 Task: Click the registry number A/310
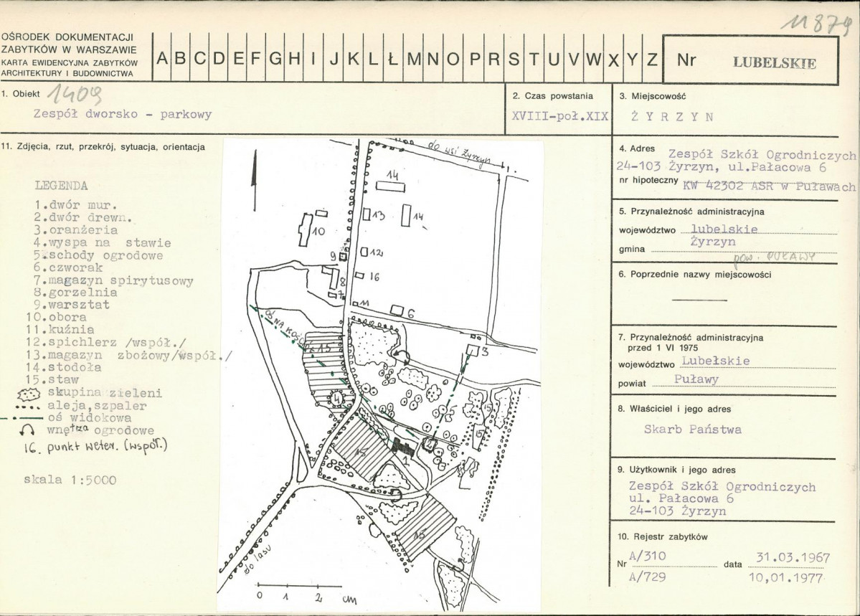pos(647,556)
